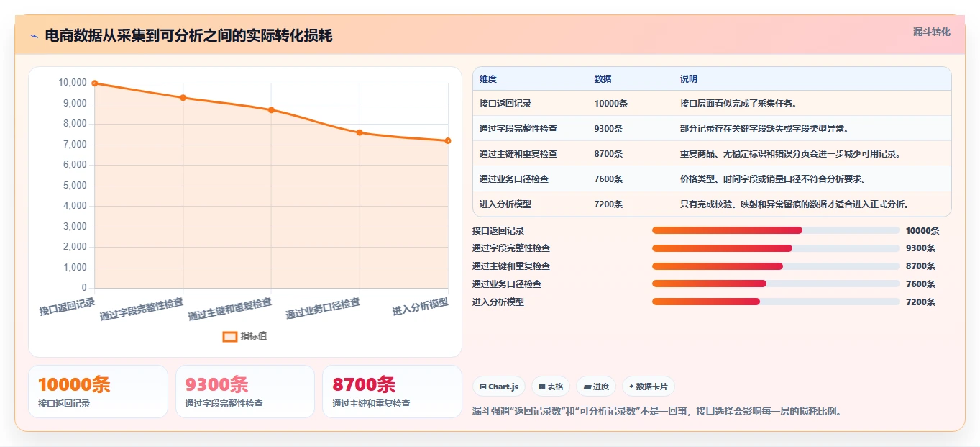Click the 7600条 value beside progress bar
This screenshot has width=980, height=447.
point(920,284)
